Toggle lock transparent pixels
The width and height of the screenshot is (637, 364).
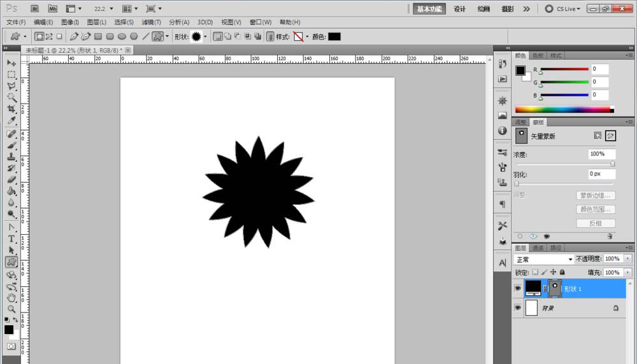click(536, 272)
